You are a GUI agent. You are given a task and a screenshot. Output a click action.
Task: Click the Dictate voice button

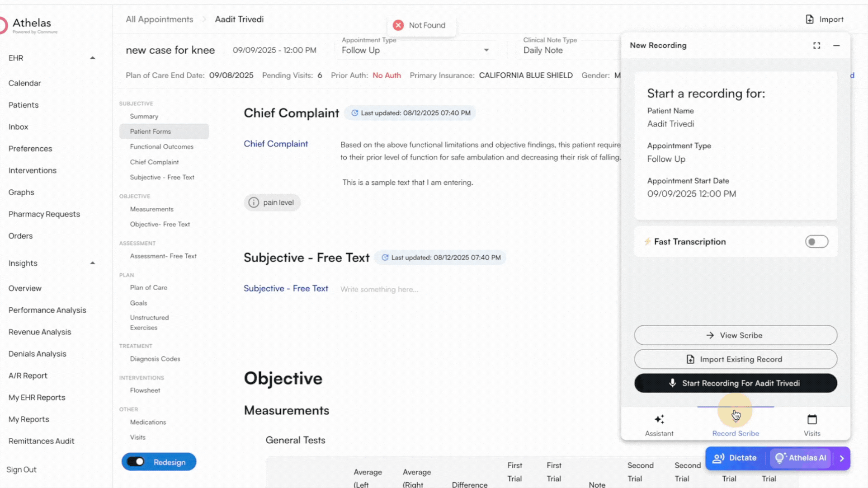point(735,458)
